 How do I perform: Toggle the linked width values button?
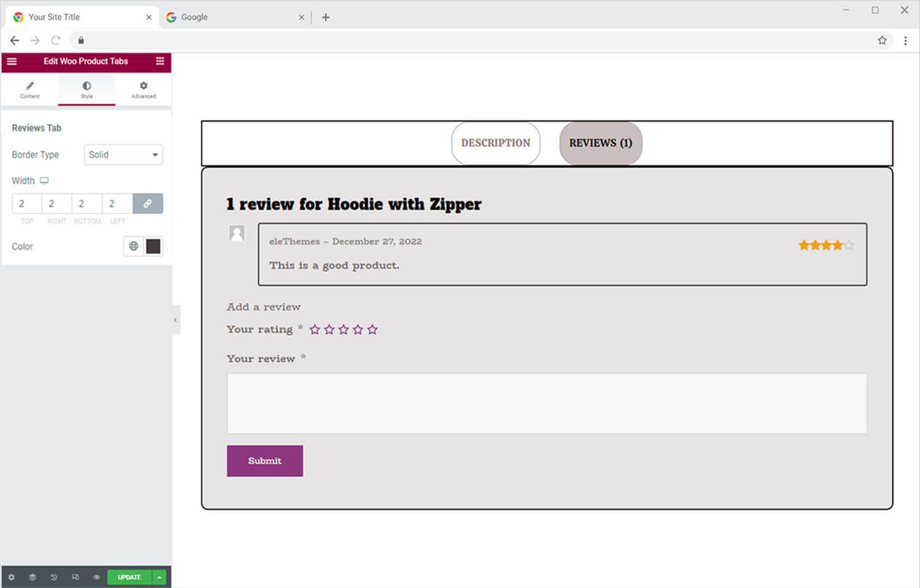coord(147,204)
